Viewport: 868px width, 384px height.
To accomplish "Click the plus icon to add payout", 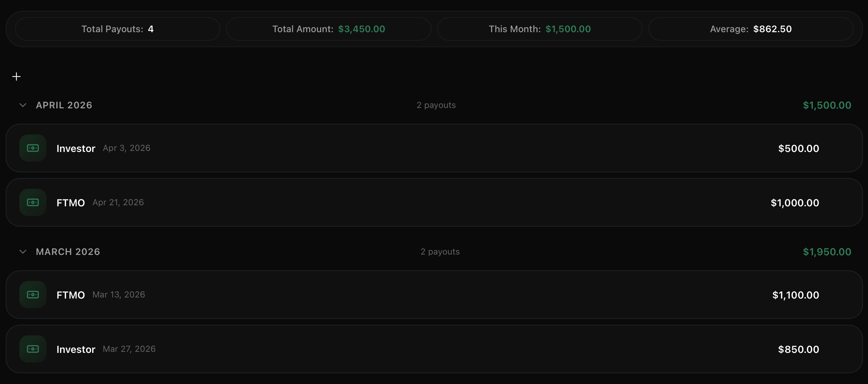I will point(16,77).
